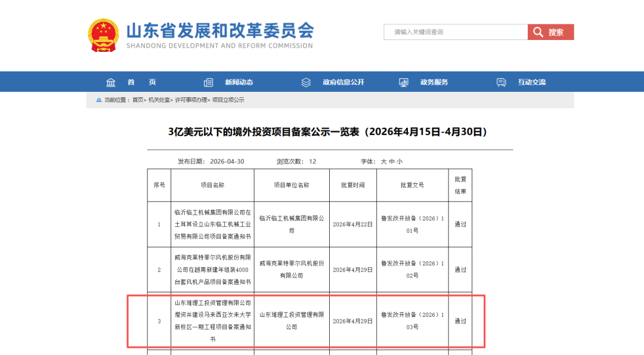Click row 3 project name about 马来西亚
This screenshot has height=355, width=644.
pos(212,321)
